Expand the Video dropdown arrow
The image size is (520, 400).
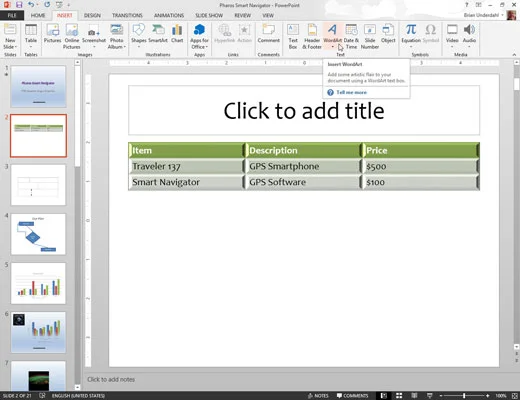[x=452, y=47]
